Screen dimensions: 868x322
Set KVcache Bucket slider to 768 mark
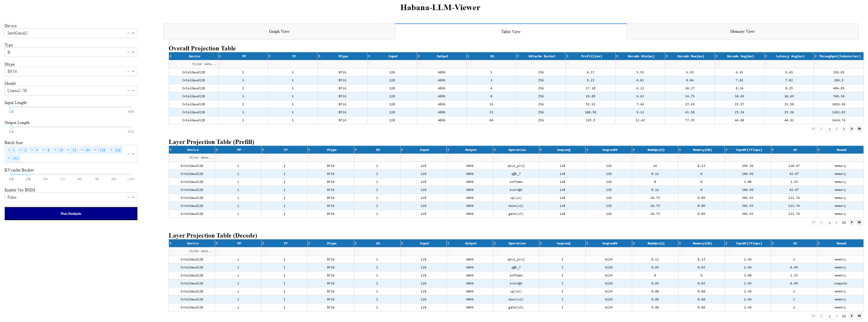(97, 174)
